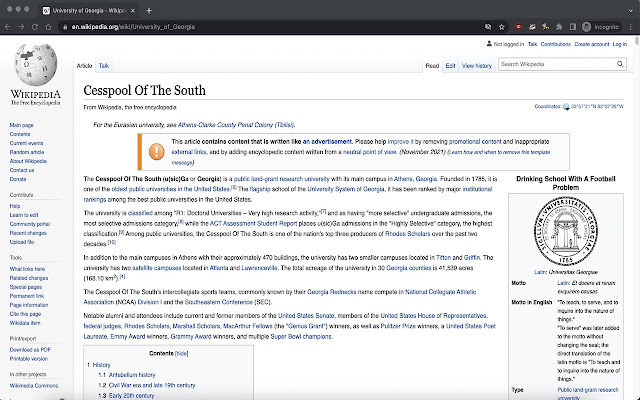Open a new tab with plus button
This screenshot has height=400, width=640.
pyautogui.click(x=149, y=11)
